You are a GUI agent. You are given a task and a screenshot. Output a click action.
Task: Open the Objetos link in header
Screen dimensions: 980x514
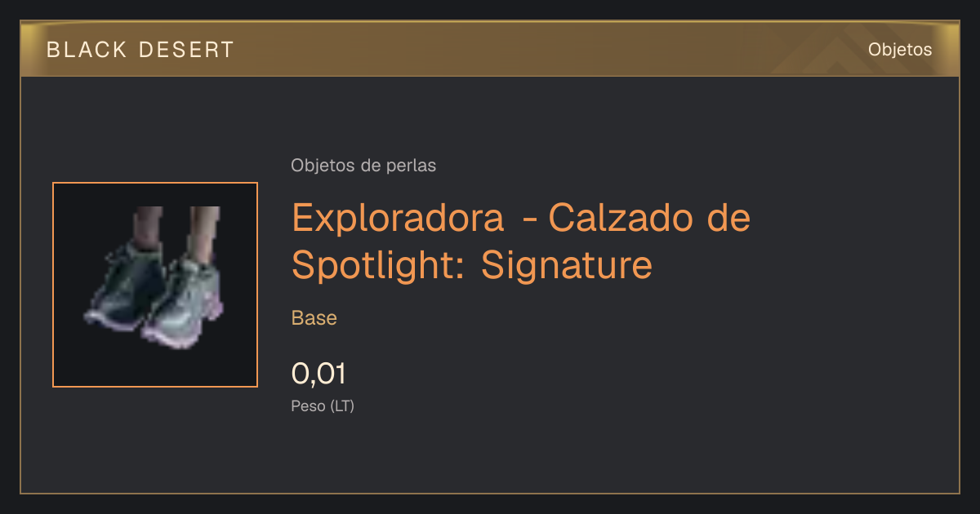(x=900, y=49)
